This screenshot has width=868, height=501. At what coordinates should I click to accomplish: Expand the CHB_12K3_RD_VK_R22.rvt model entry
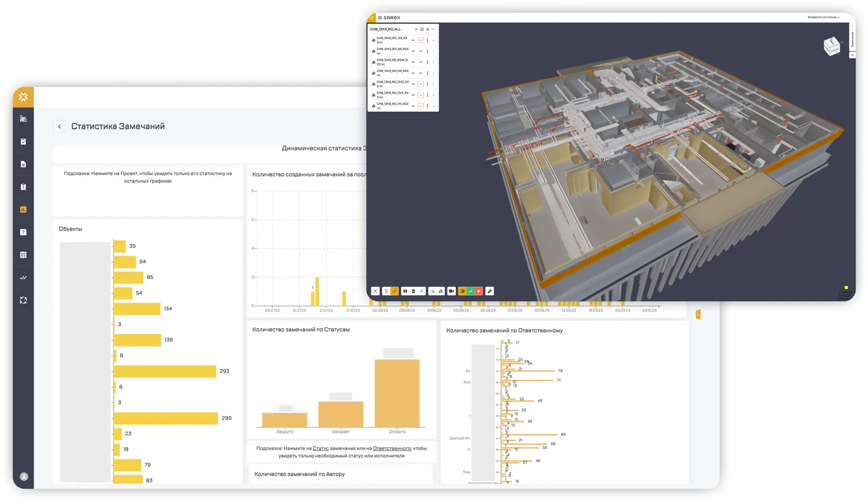click(434, 106)
